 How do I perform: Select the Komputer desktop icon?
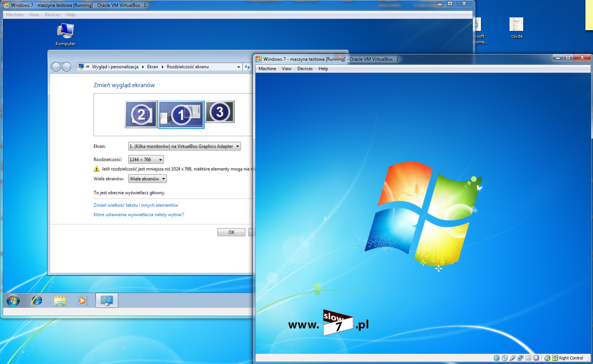coord(66,35)
